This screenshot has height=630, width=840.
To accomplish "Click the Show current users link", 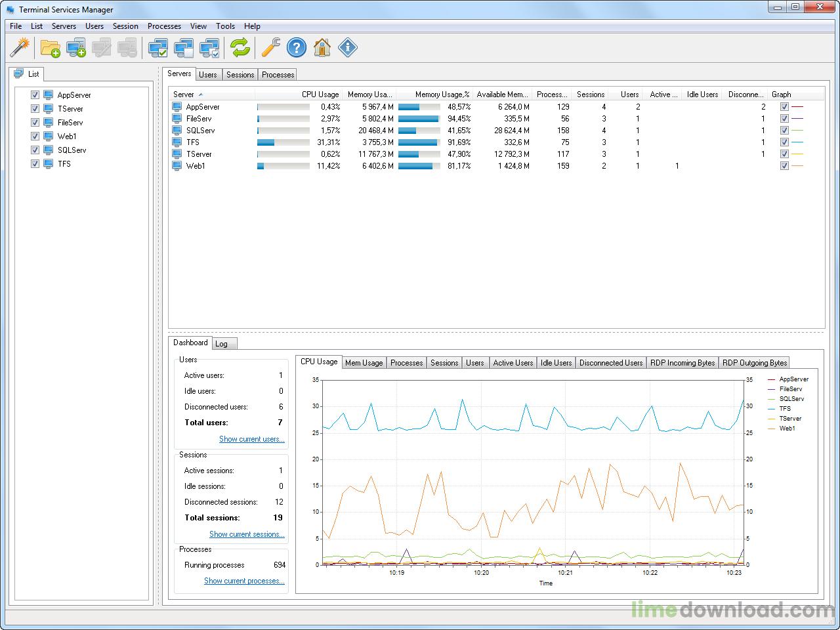I will click(252, 439).
